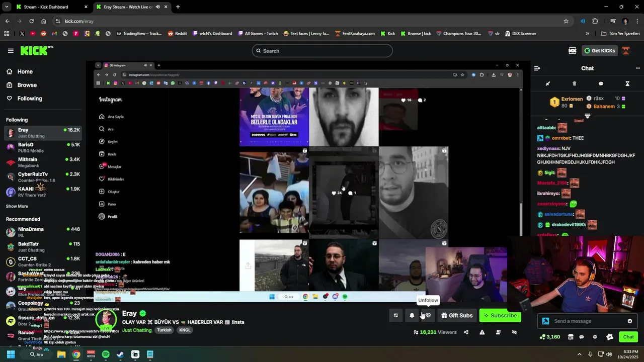Open Chrome extensions puzzle icon

595,21
